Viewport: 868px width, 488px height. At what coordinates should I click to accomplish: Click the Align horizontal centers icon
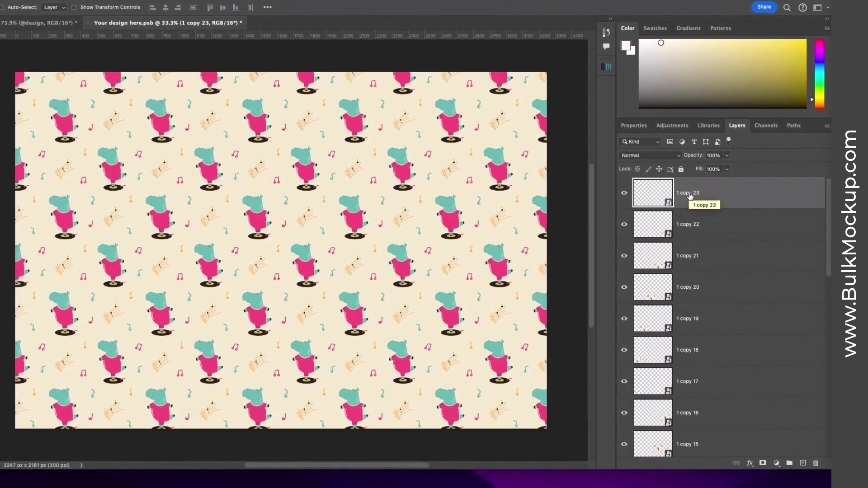click(165, 7)
